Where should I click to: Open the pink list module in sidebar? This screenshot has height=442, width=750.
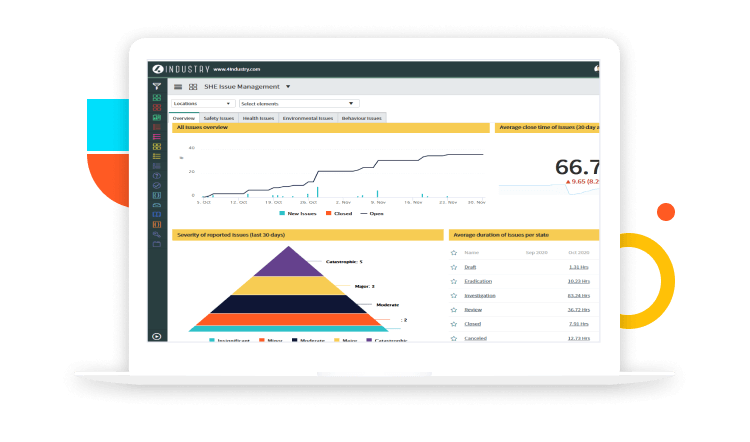(x=156, y=137)
